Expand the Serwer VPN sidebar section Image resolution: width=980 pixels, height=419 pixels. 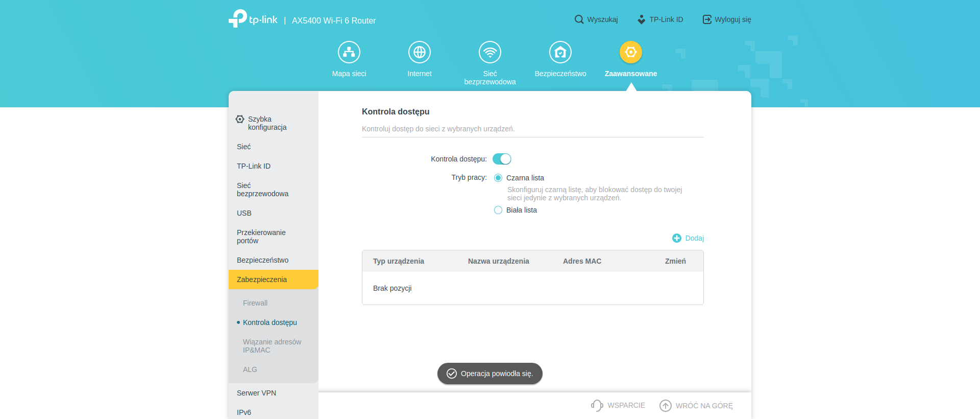click(x=256, y=393)
